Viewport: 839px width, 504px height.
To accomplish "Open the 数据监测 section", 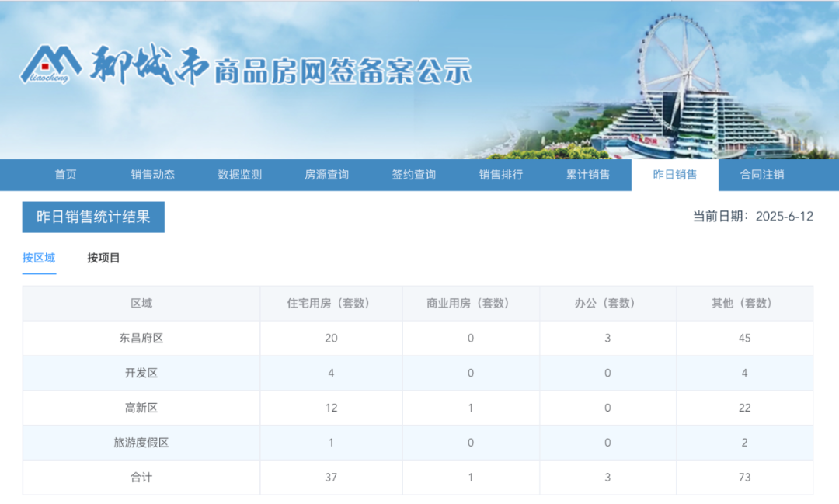I will click(238, 175).
